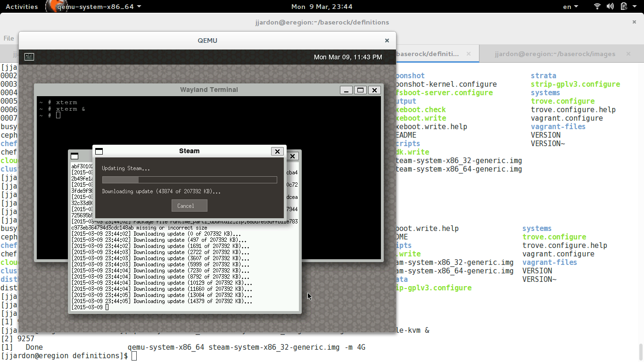644x362 pixels.
Task: Open the Activities overview
Action: (22, 7)
